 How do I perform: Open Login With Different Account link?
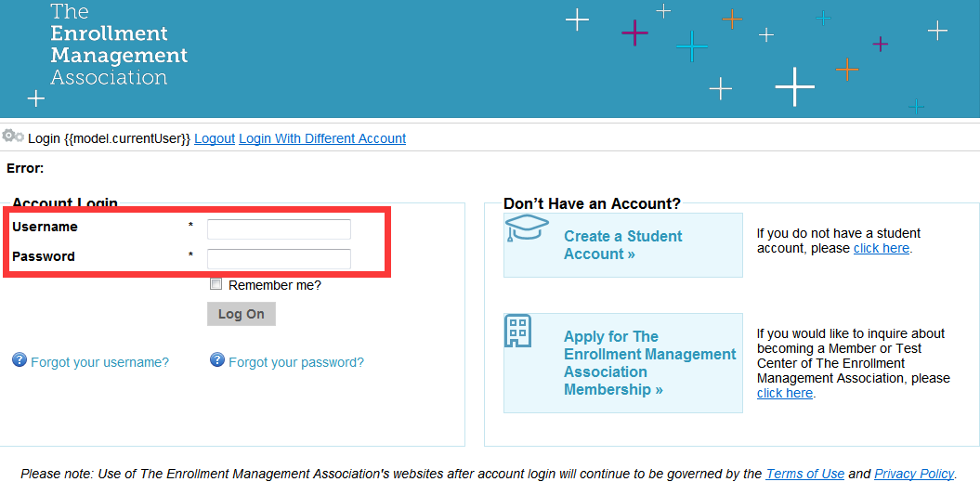click(322, 138)
